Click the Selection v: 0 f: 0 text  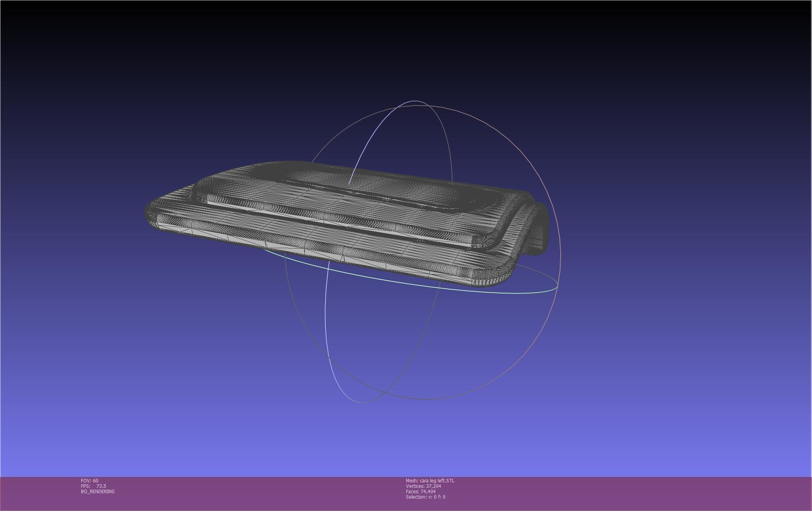(425, 497)
